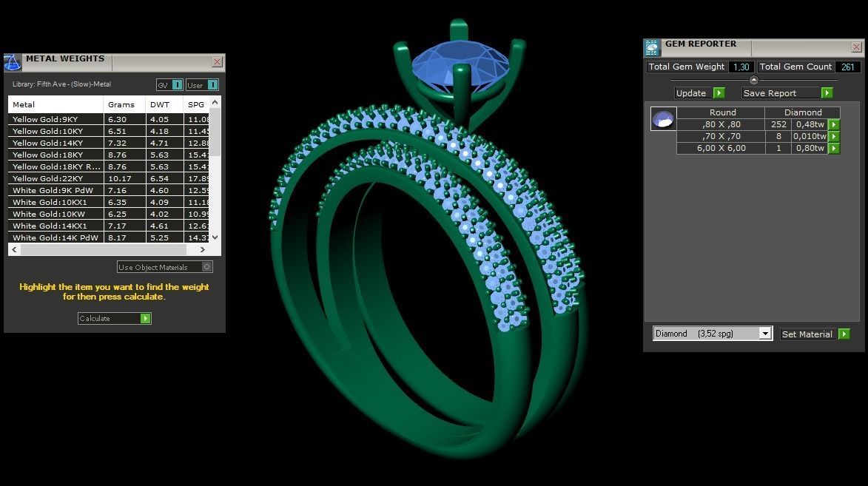Toggle the GV library switch
Image resolution: width=868 pixels, height=486 pixels.
point(177,84)
